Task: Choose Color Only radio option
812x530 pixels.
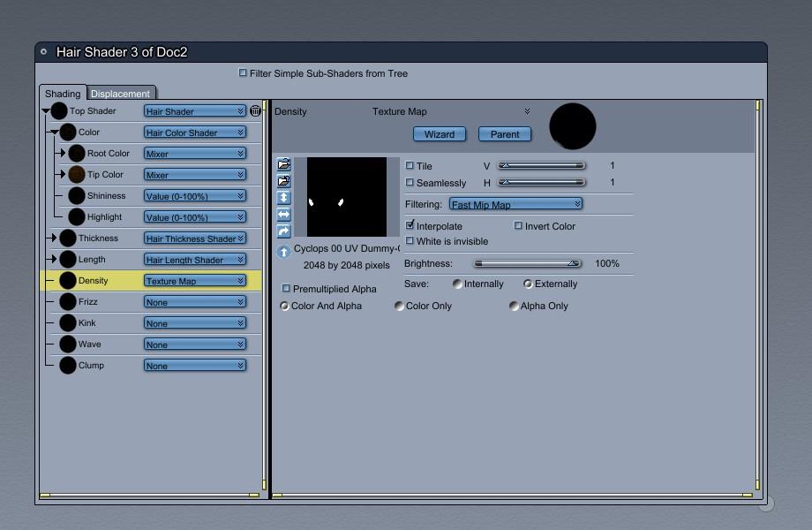Action: tap(399, 306)
